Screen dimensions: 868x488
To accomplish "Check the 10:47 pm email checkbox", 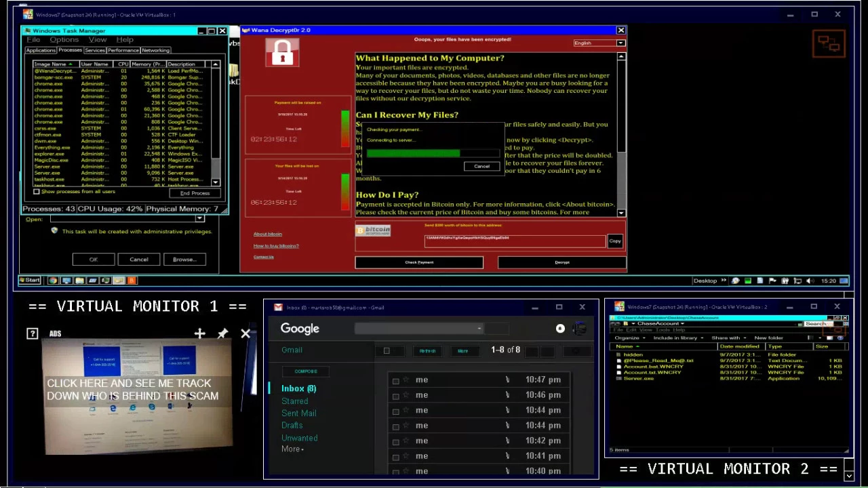I will click(396, 381).
